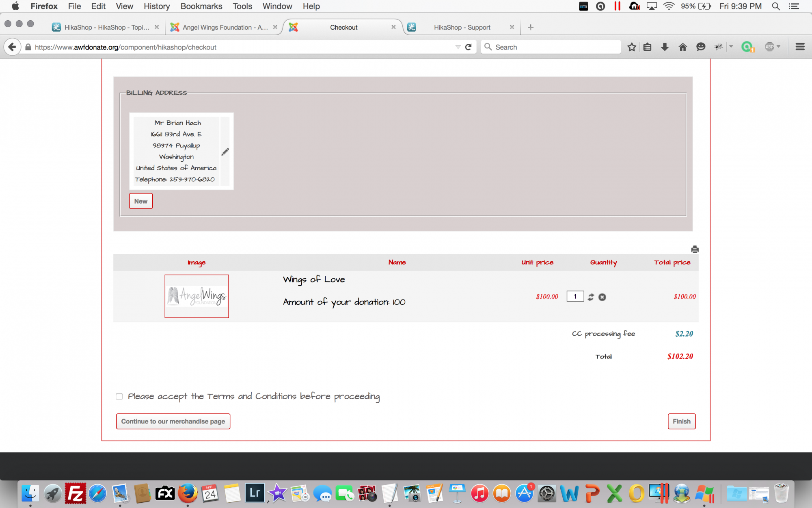The image size is (812, 508).
Task: Click the printer icon above the cart
Action: tap(695, 249)
